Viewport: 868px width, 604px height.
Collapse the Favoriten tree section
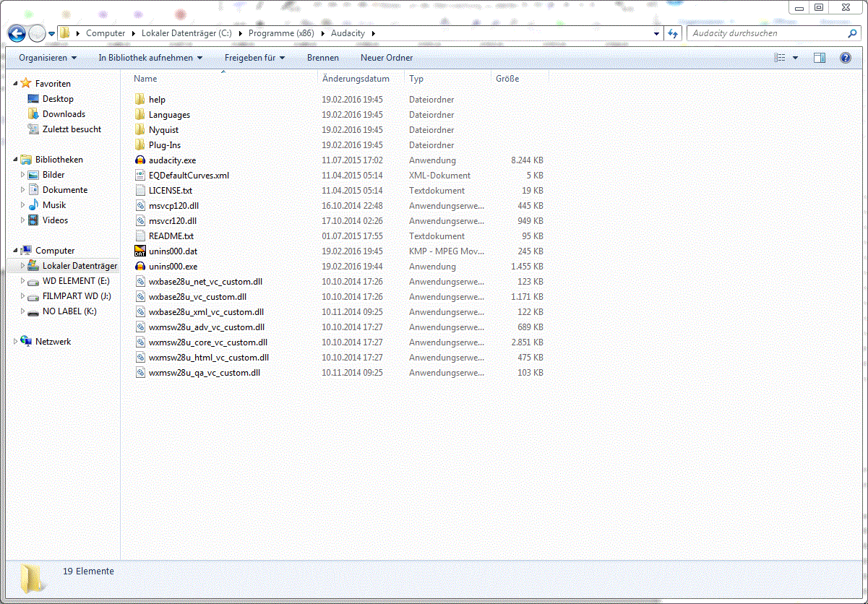coord(15,84)
